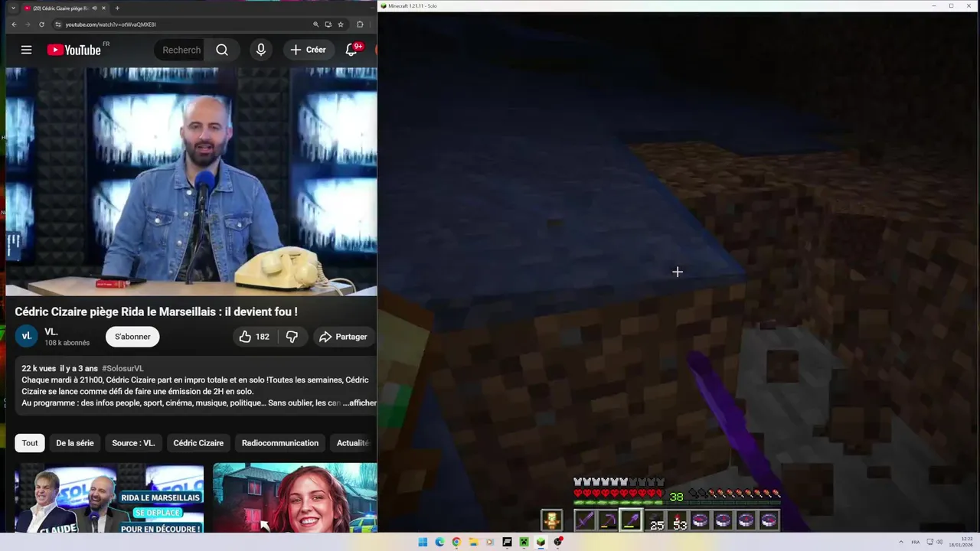Open a new browser tab
The height and width of the screenshot is (551, 980).
tap(117, 8)
